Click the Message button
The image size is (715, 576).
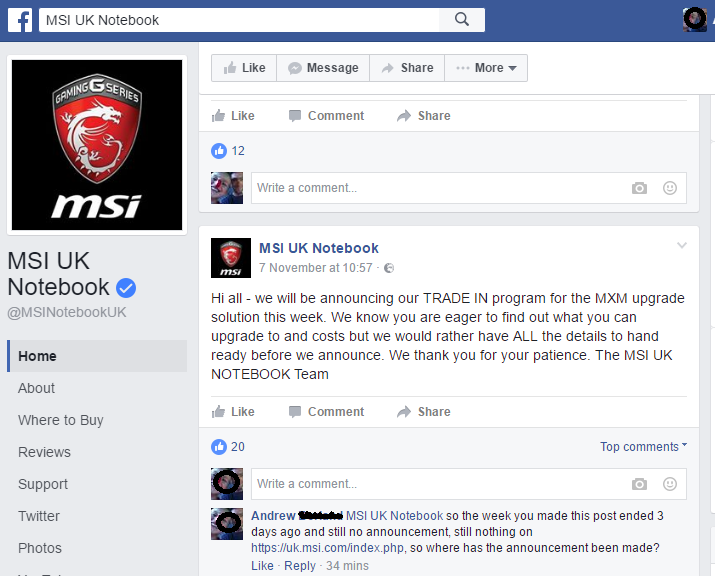click(323, 68)
